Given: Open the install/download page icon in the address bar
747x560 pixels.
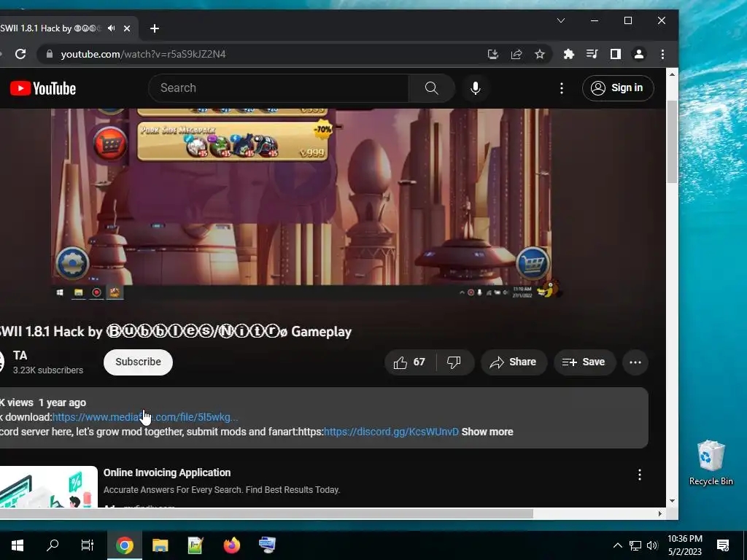Looking at the screenshot, I should click(493, 54).
